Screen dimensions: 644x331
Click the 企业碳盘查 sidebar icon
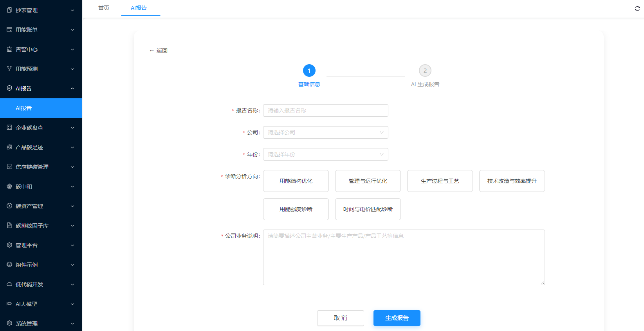point(9,128)
